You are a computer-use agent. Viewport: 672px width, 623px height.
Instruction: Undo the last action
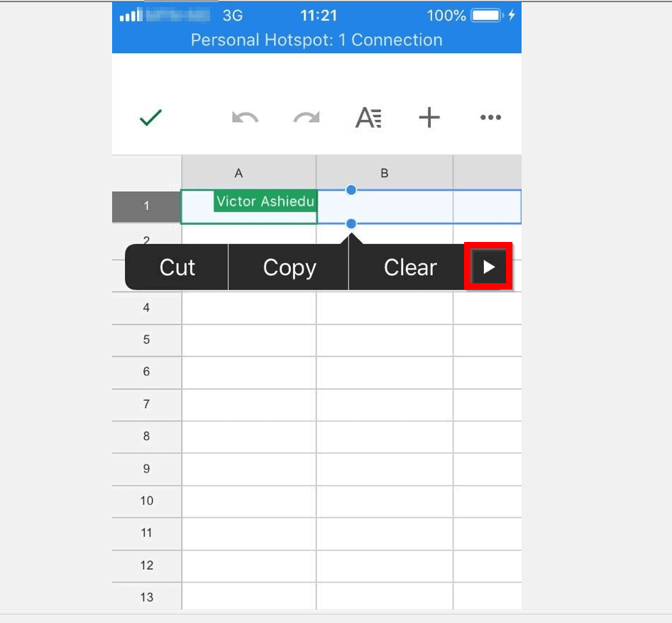pos(245,117)
